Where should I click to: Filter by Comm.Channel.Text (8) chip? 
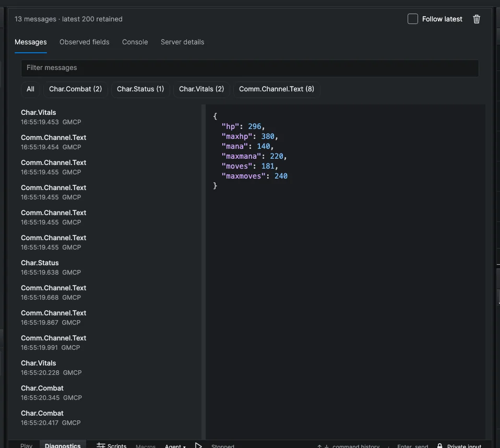point(277,89)
